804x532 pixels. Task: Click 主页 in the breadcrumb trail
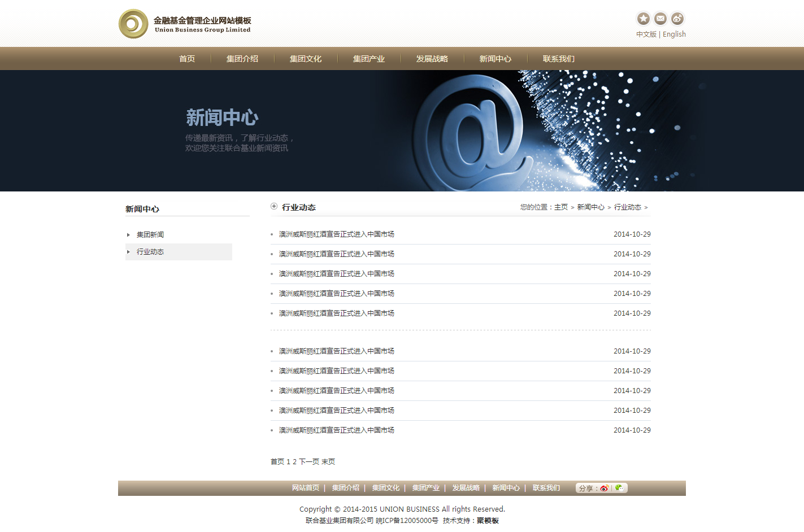(x=561, y=207)
